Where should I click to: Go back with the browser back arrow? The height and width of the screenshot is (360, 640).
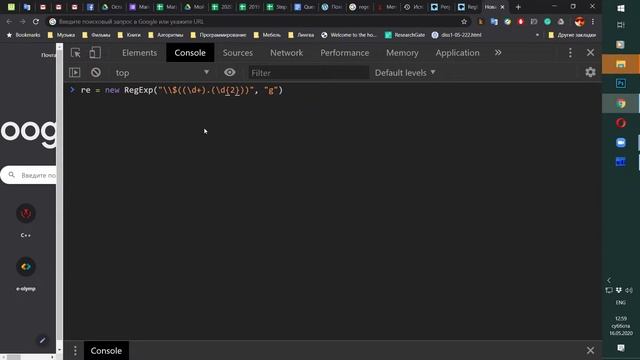[x=9, y=22]
